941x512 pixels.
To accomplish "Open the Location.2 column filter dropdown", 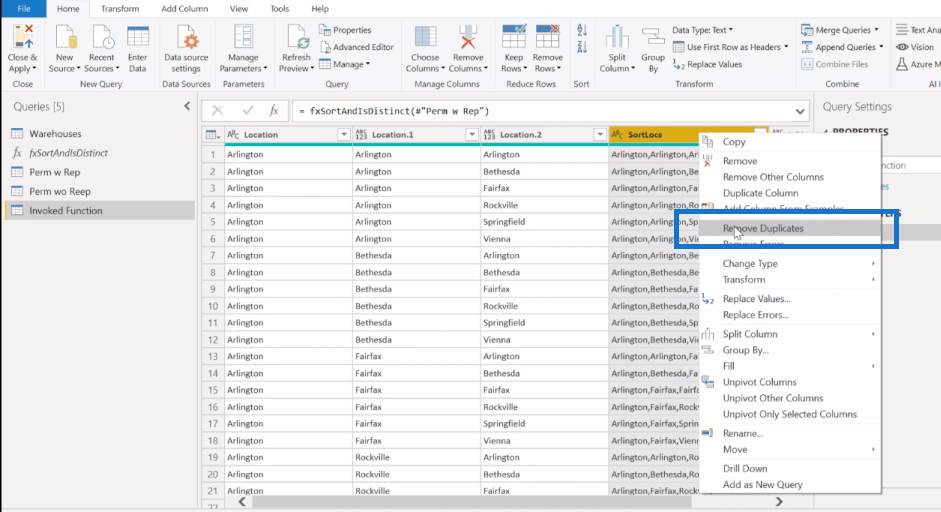I will tap(600, 134).
